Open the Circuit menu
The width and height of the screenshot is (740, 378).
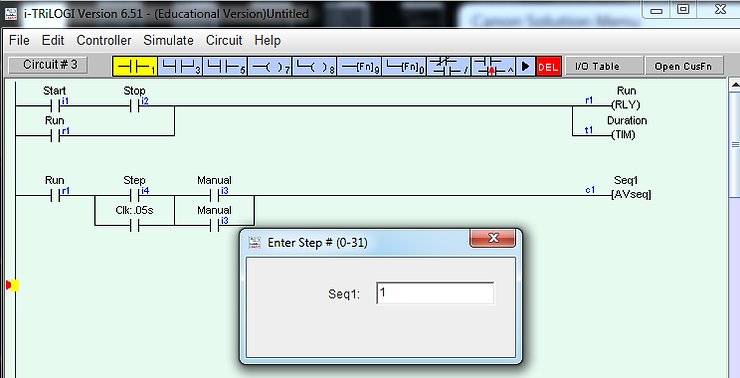click(224, 41)
